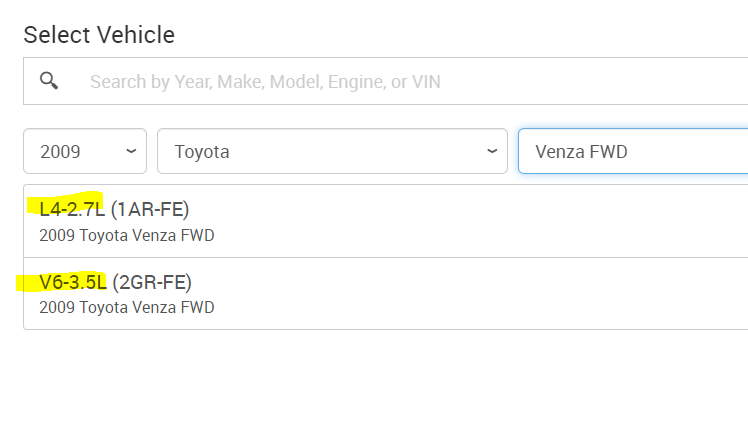Click the chevron arrow in year dropdown
748x423 pixels.
tap(130, 152)
